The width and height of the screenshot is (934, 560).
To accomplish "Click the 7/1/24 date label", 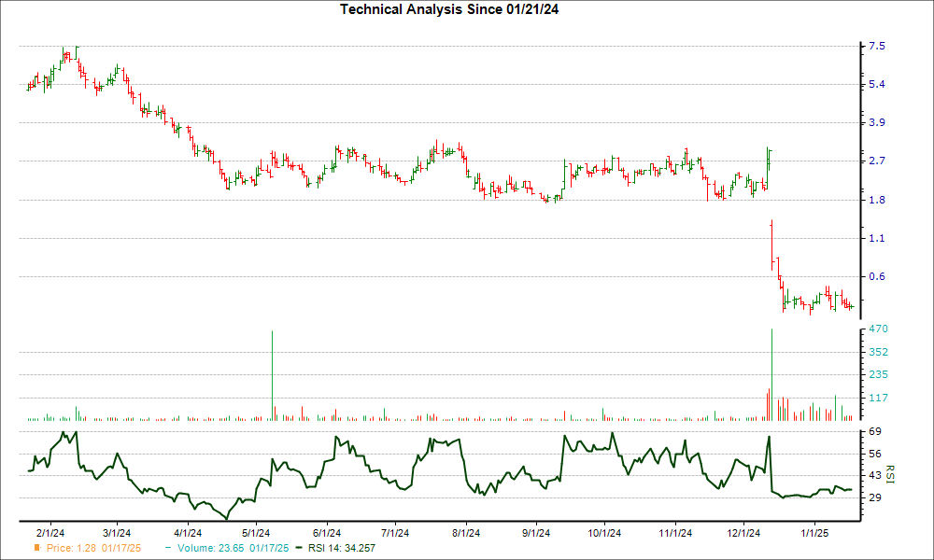I will pos(395,533).
